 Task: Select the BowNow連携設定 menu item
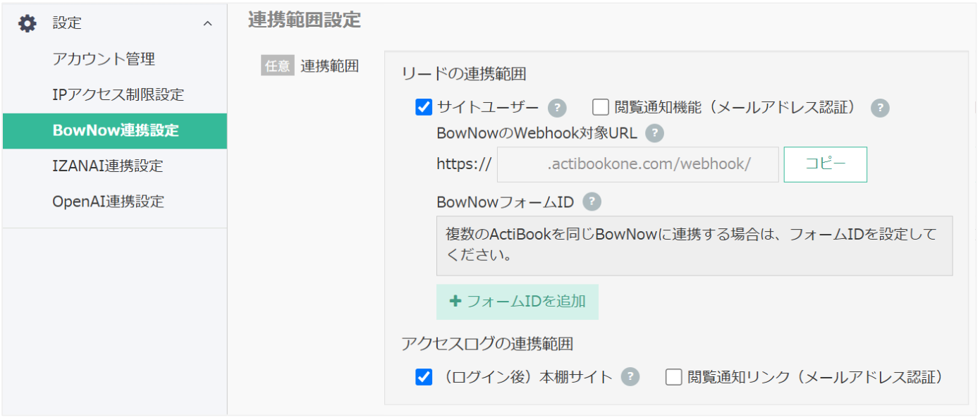pos(115,130)
